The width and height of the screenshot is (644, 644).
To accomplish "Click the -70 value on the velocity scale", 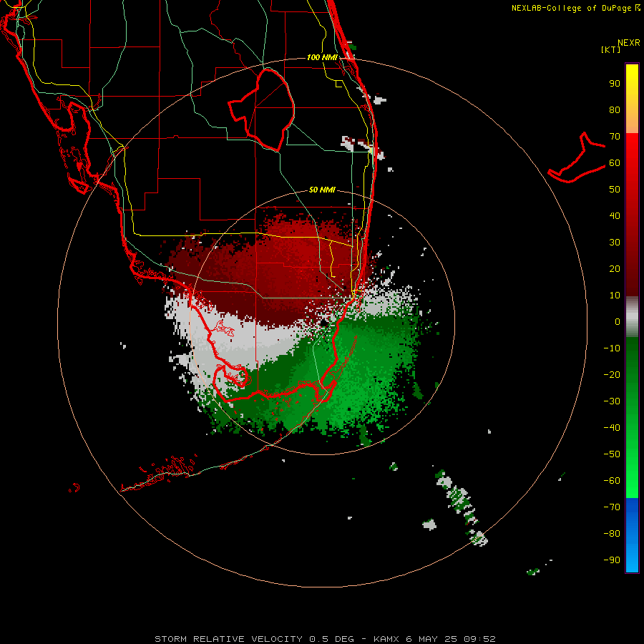I will tap(612, 507).
